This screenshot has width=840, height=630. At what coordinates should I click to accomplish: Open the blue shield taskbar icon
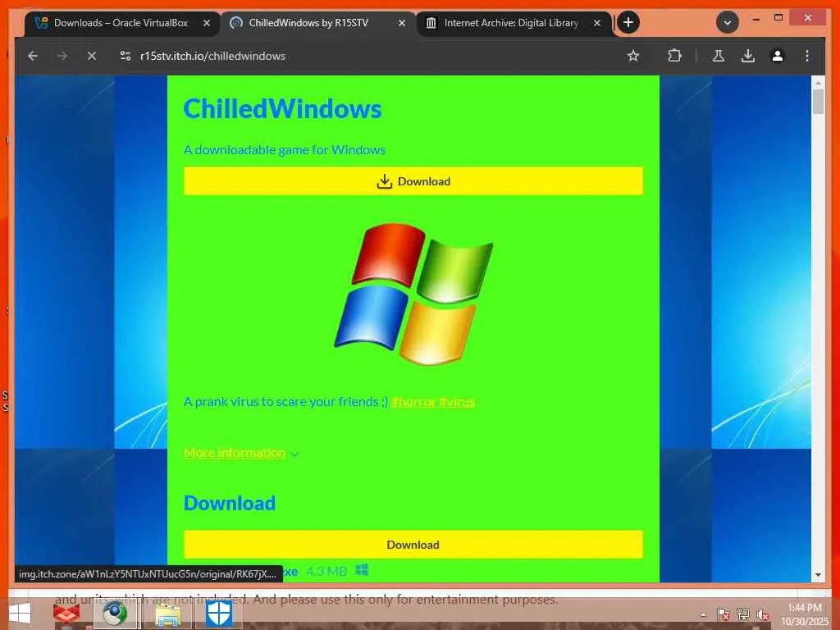click(x=219, y=614)
